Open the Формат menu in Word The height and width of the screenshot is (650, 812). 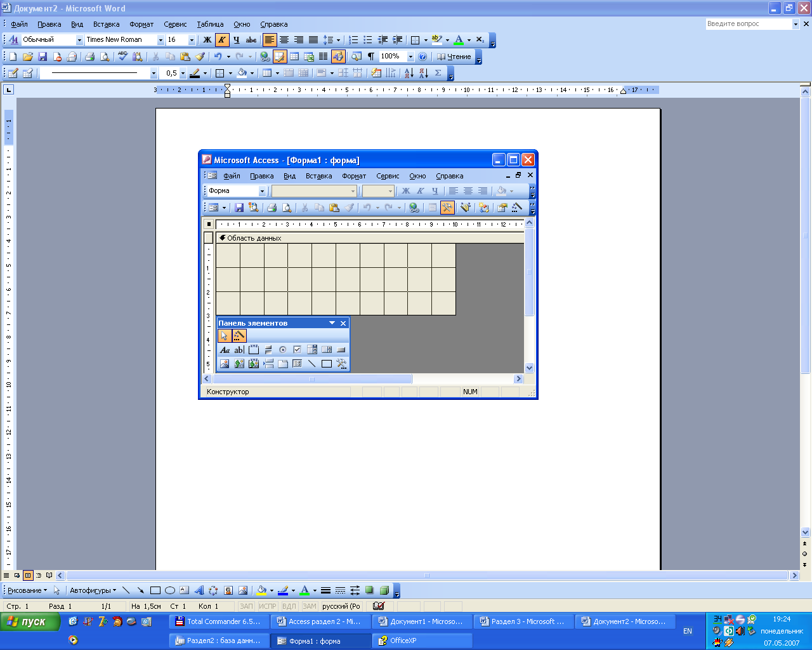click(141, 24)
